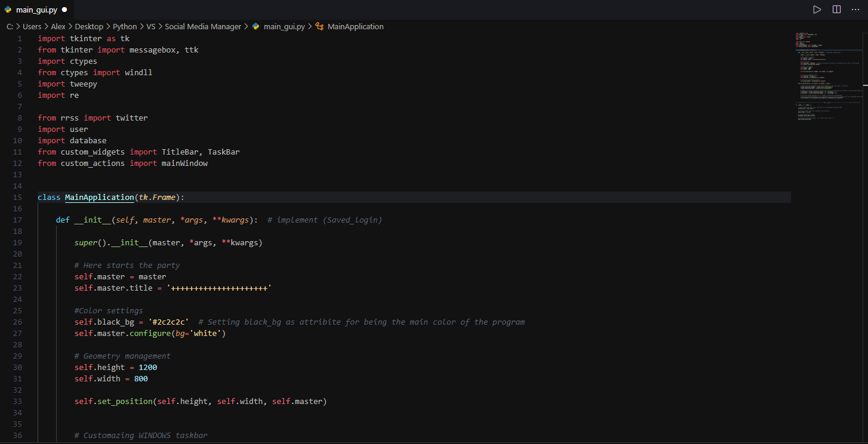Click the 'tweepy' import text
Image resolution: width=868 pixels, height=444 pixels.
(84, 84)
